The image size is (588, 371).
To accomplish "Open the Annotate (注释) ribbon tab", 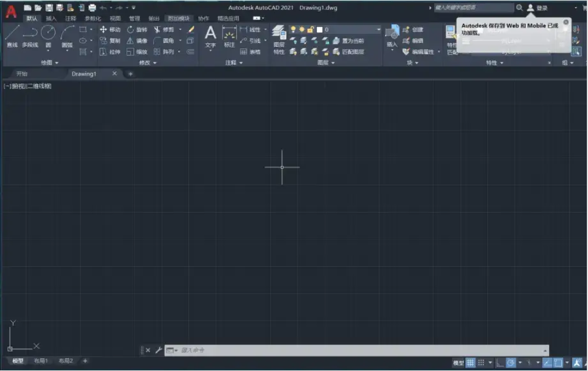I will click(71, 18).
